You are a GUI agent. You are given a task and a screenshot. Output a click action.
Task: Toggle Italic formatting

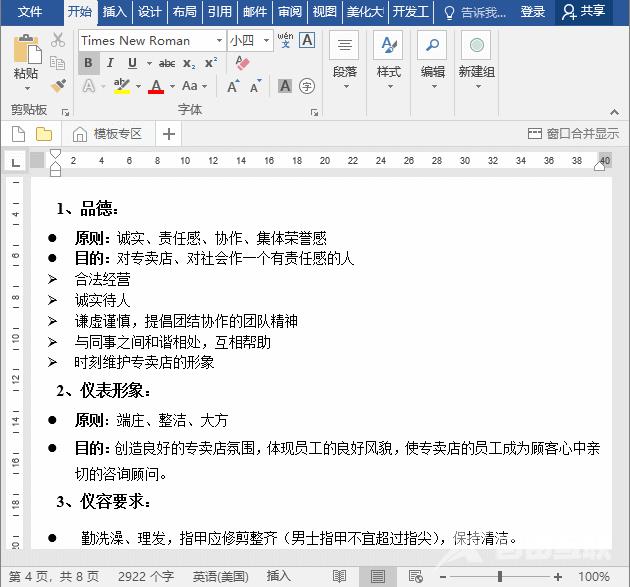(x=110, y=63)
